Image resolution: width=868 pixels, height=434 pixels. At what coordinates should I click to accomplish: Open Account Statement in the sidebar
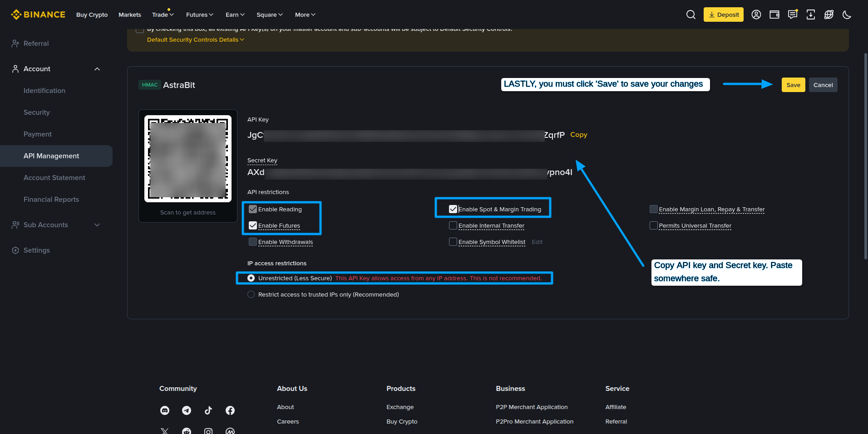(x=54, y=178)
